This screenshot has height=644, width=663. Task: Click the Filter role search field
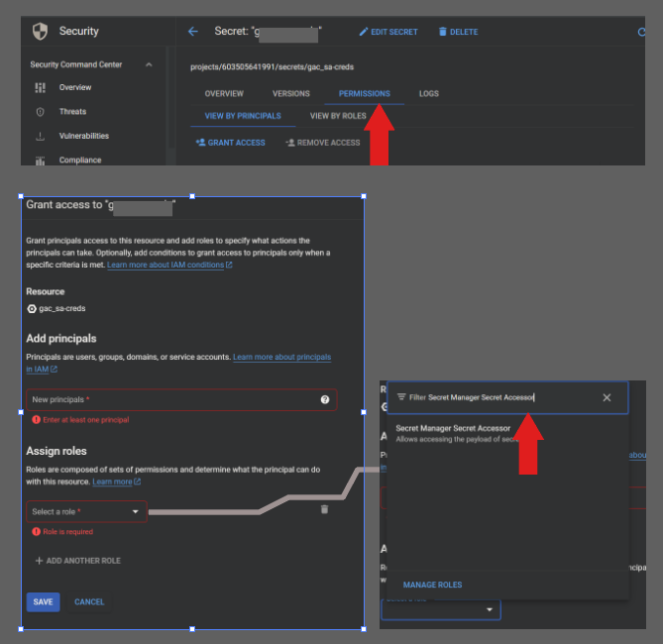507,397
